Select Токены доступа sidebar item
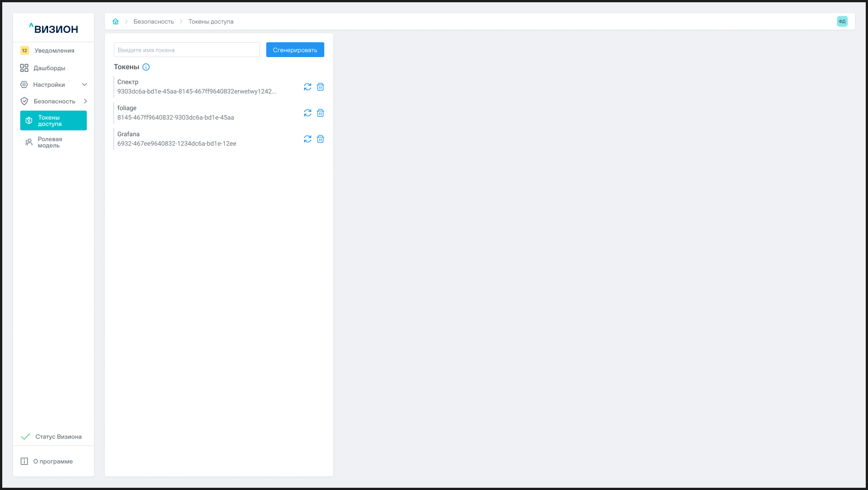This screenshot has width=868, height=490. tap(53, 120)
